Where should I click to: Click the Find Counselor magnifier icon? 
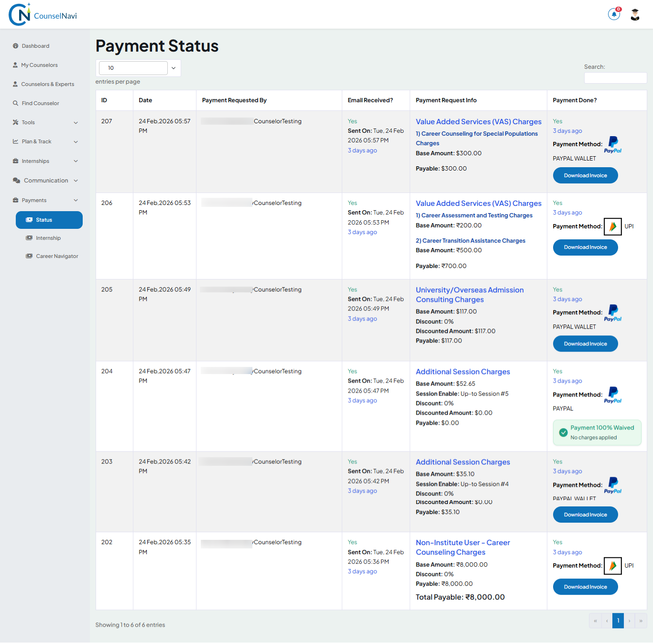(x=15, y=103)
